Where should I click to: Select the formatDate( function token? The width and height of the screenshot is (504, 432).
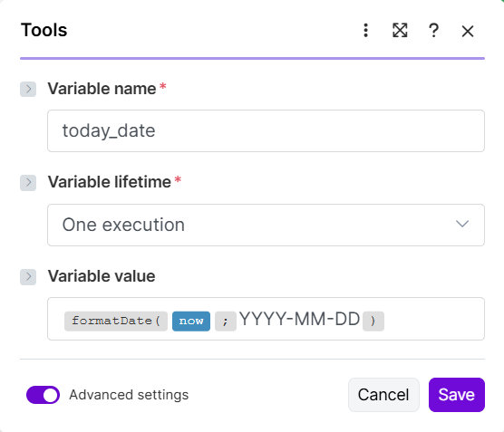click(x=116, y=321)
